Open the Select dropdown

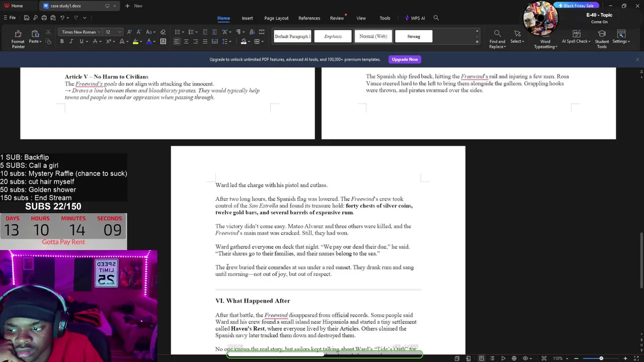(517, 38)
